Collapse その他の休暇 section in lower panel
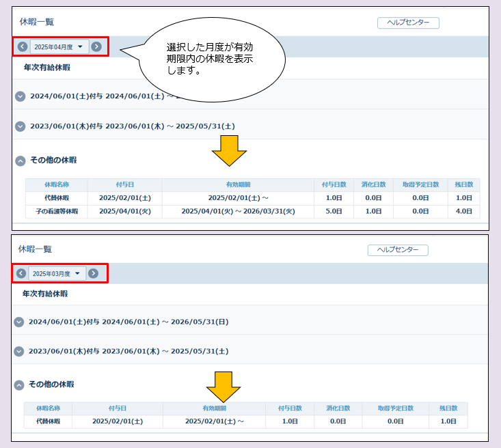The height and width of the screenshot is (448, 501). click(x=19, y=384)
